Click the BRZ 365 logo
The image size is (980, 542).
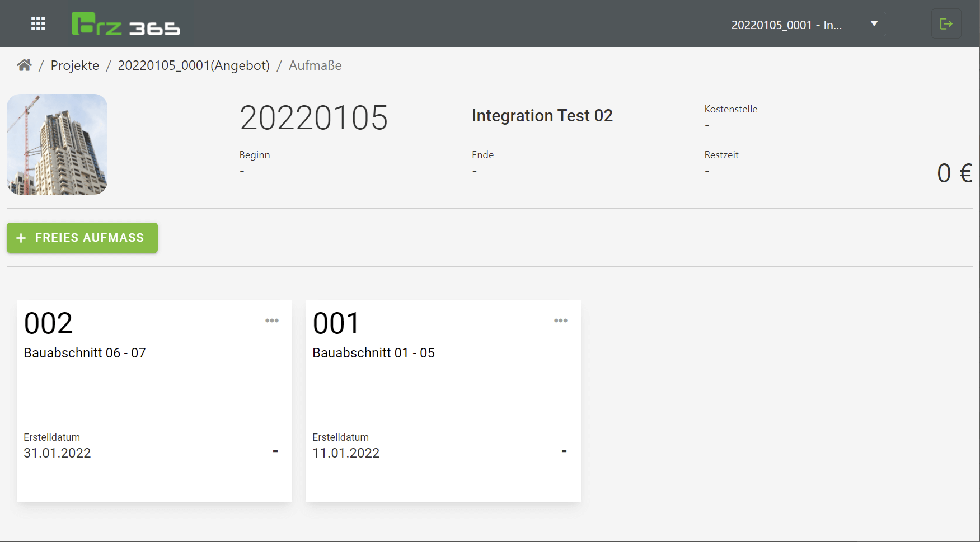[x=126, y=24]
